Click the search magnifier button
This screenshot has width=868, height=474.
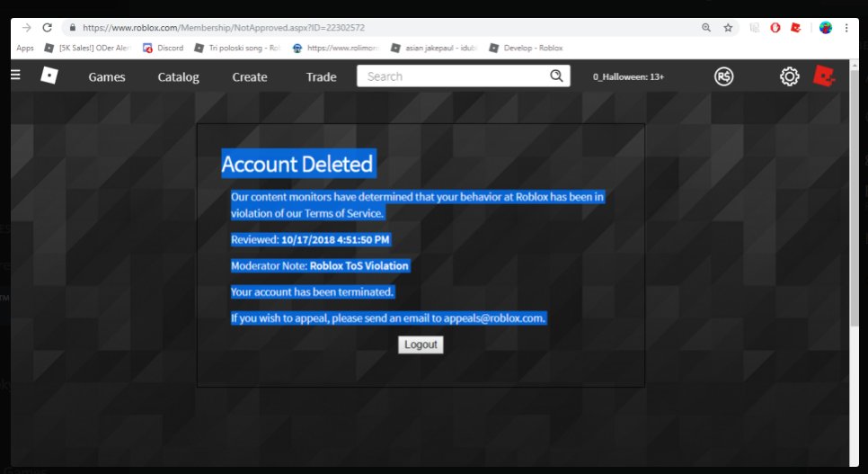tap(556, 76)
